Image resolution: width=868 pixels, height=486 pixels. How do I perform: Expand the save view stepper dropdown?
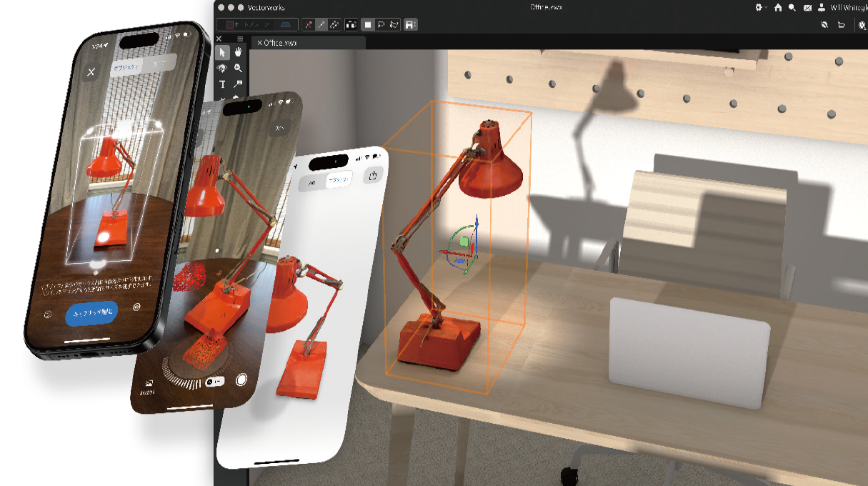[x=411, y=24]
